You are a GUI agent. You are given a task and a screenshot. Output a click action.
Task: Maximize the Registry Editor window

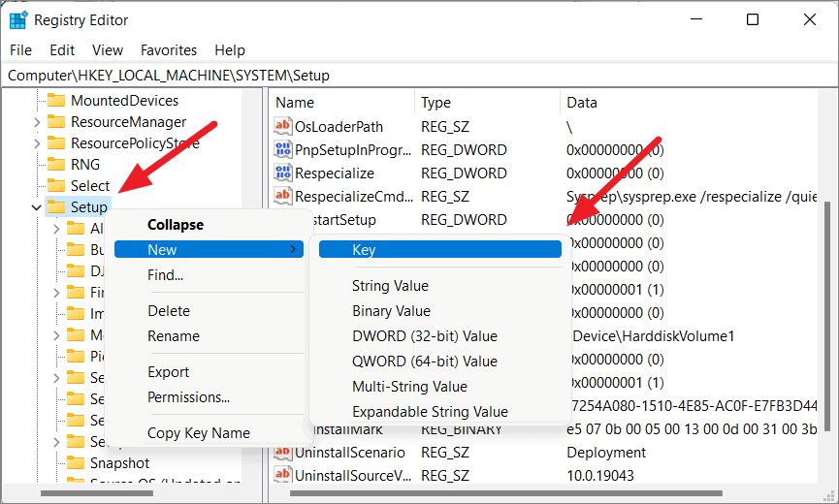point(753,19)
